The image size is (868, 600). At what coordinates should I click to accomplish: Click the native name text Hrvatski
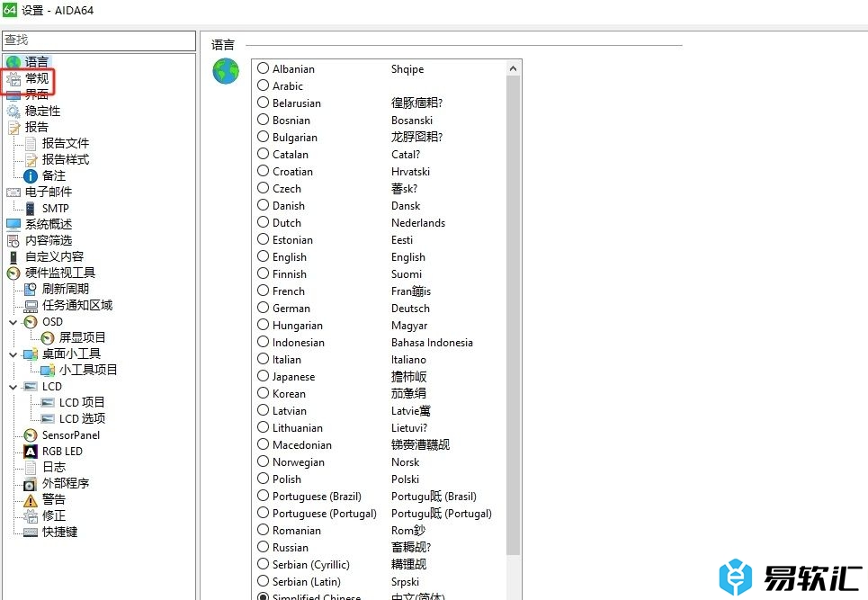410,172
